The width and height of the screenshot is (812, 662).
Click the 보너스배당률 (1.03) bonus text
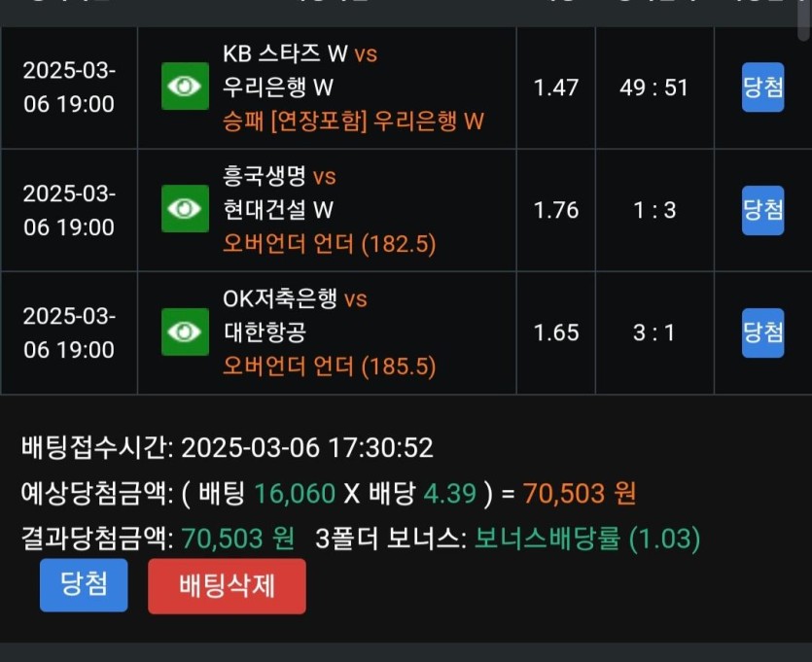tap(587, 539)
